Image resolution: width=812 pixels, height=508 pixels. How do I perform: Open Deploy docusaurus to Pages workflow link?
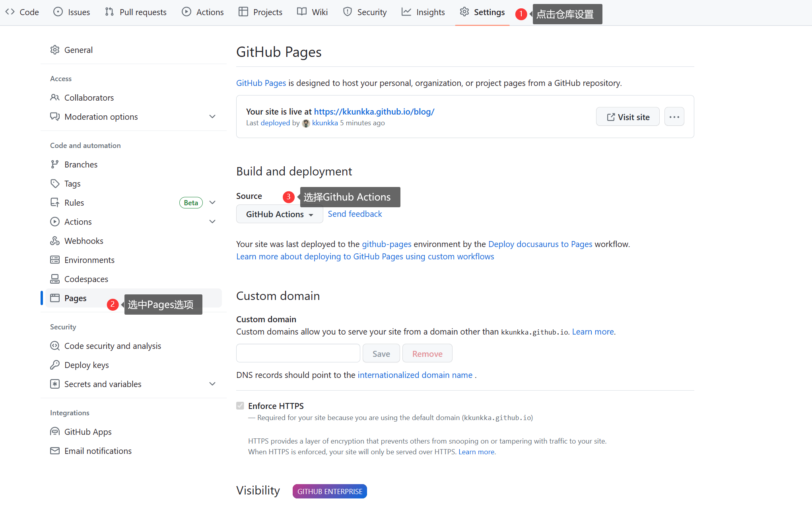coord(540,244)
